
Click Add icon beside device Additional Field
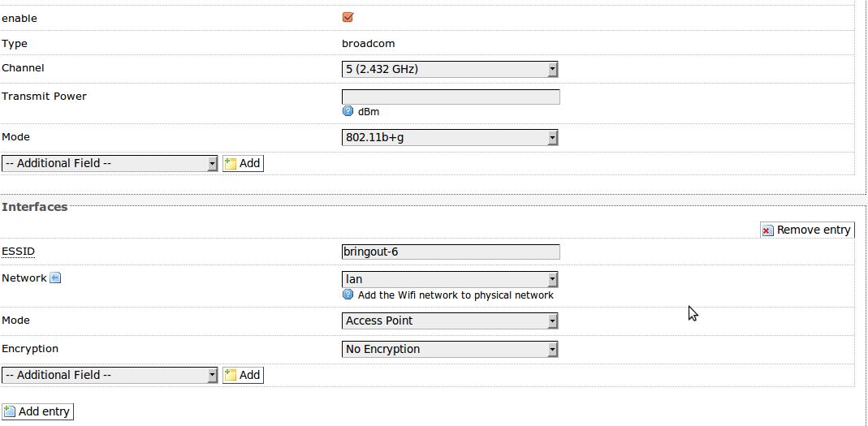point(231,163)
